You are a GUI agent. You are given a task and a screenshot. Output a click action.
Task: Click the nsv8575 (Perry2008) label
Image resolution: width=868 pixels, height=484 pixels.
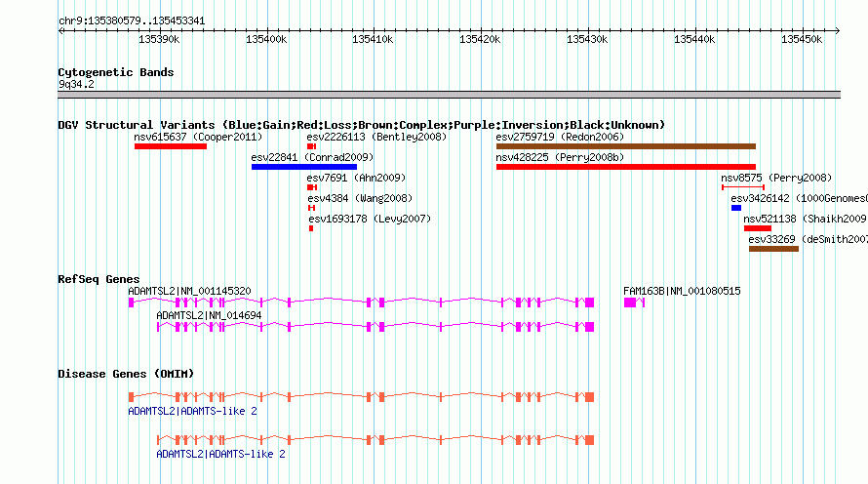coord(776,178)
